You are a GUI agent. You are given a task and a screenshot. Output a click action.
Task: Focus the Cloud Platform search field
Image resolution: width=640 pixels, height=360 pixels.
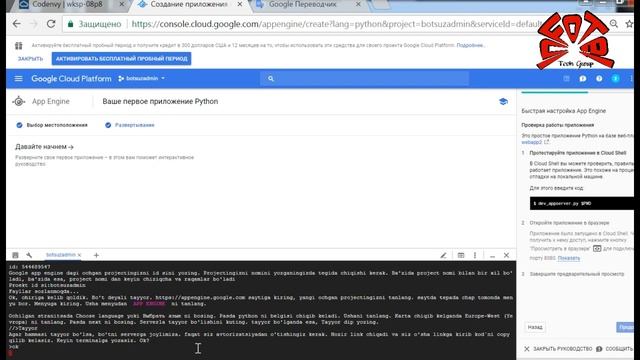[364, 78]
